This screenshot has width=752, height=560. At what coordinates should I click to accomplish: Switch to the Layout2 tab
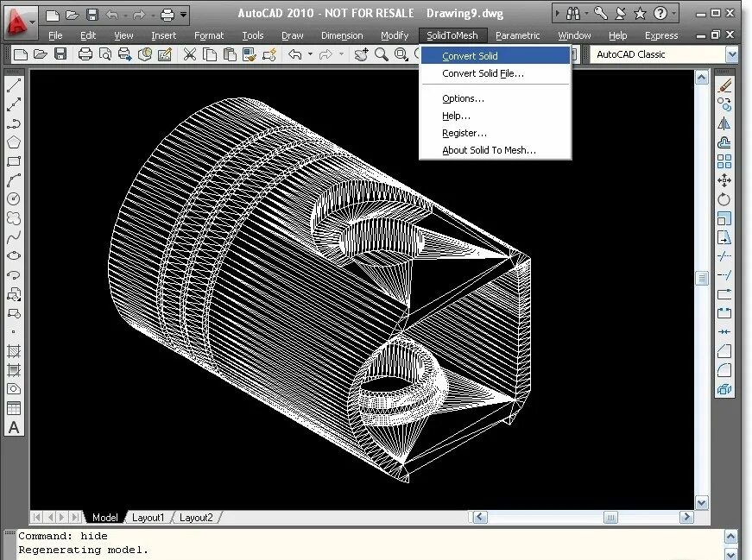click(x=196, y=518)
